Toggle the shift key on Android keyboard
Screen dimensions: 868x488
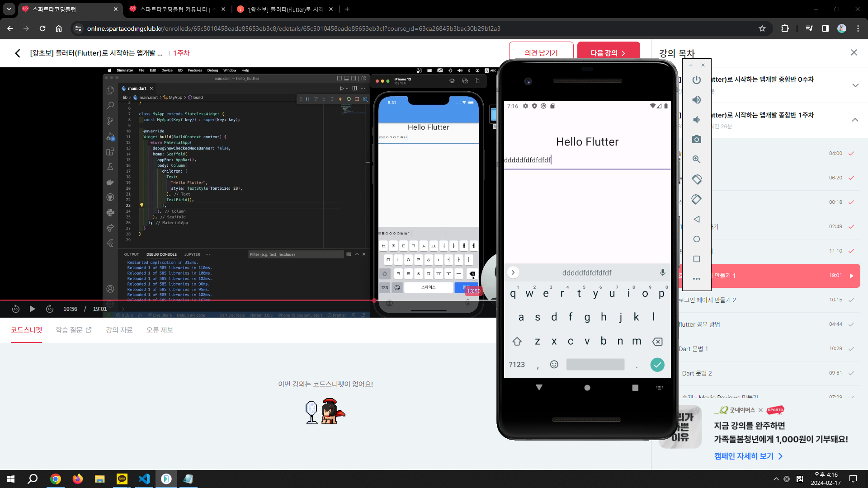coord(517,342)
